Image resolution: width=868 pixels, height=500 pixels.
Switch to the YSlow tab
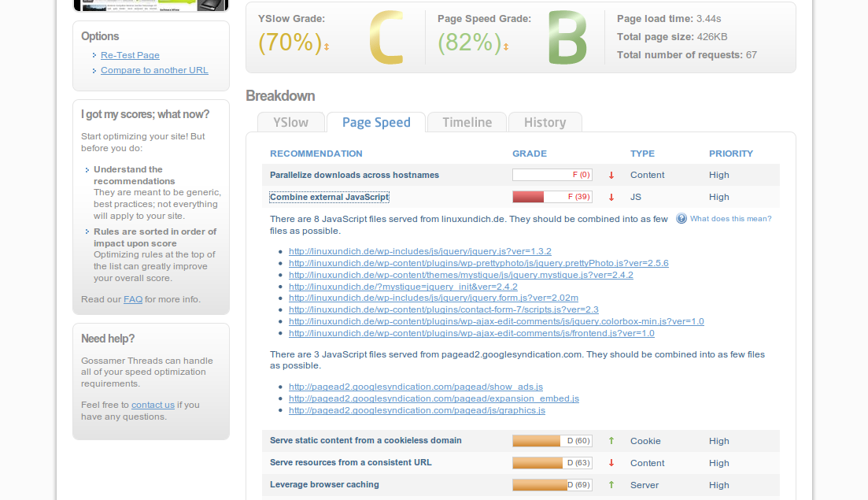pos(290,122)
